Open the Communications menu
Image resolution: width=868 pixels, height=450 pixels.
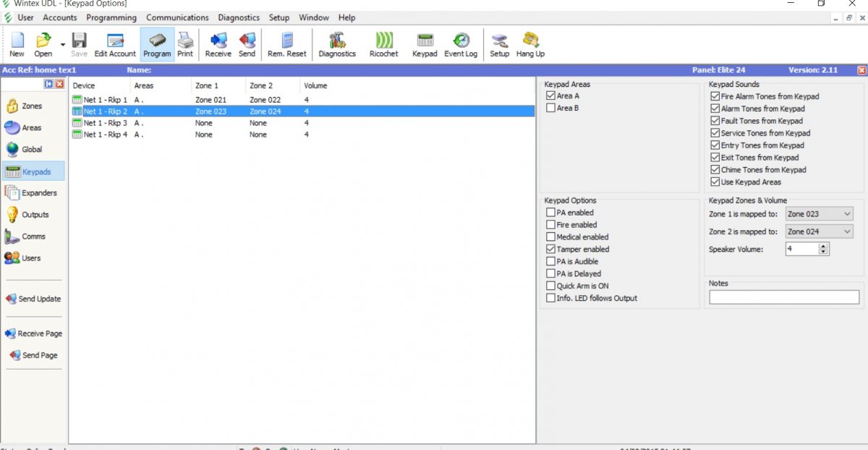tap(177, 17)
